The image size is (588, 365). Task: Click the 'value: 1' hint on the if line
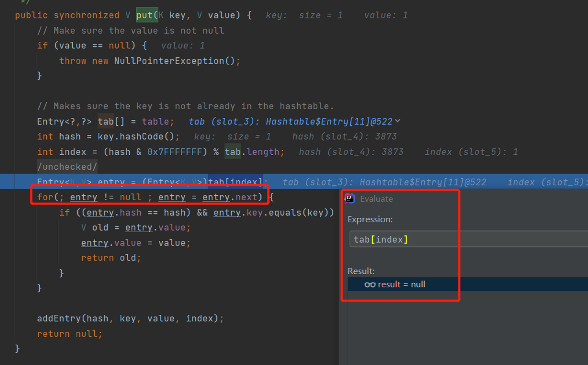pos(183,46)
